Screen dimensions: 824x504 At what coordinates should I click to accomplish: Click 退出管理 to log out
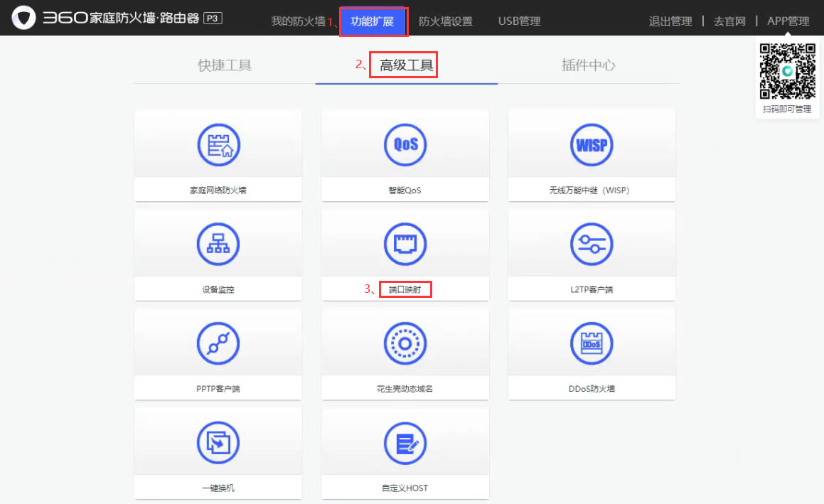tap(670, 21)
